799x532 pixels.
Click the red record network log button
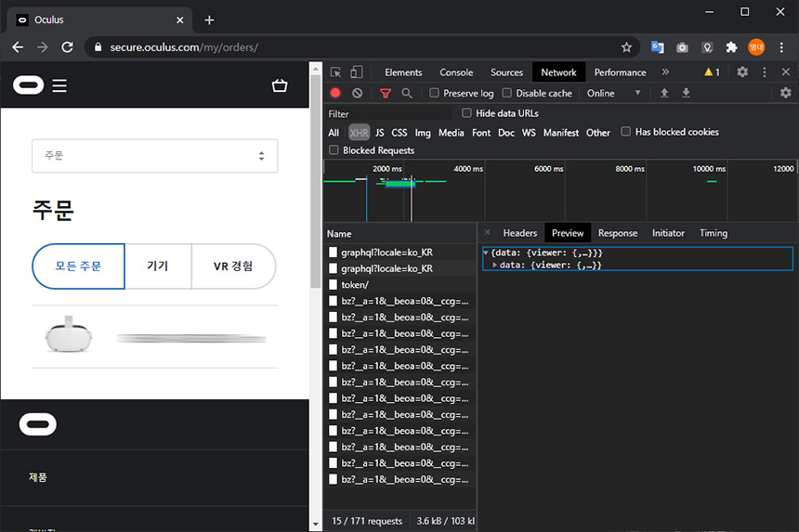tap(334, 93)
